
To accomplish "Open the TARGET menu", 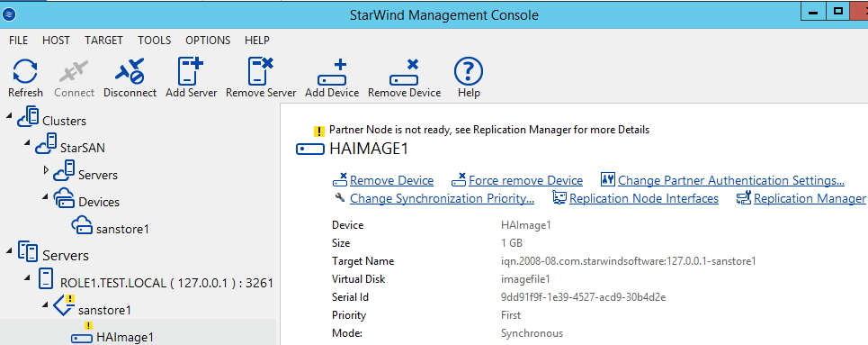I will pyautogui.click(x=103, y=41).
